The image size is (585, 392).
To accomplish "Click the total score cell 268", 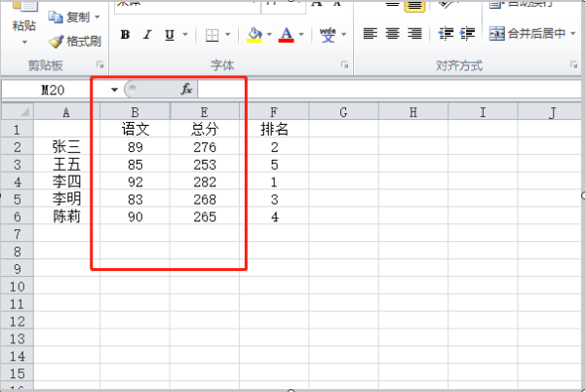I will tap(205, 199).
